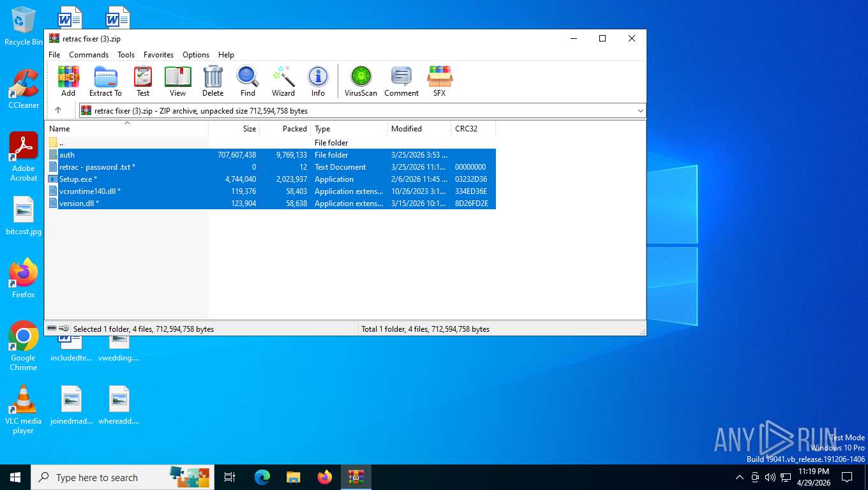The image size is (868, 490).
Task: Open the File menu
Action: click(54, 55)
